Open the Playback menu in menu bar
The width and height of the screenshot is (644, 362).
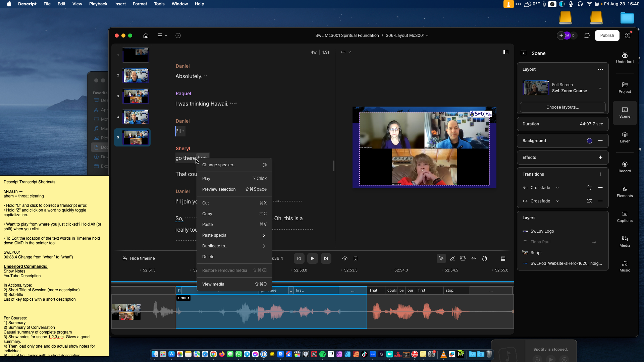[98, 4]
